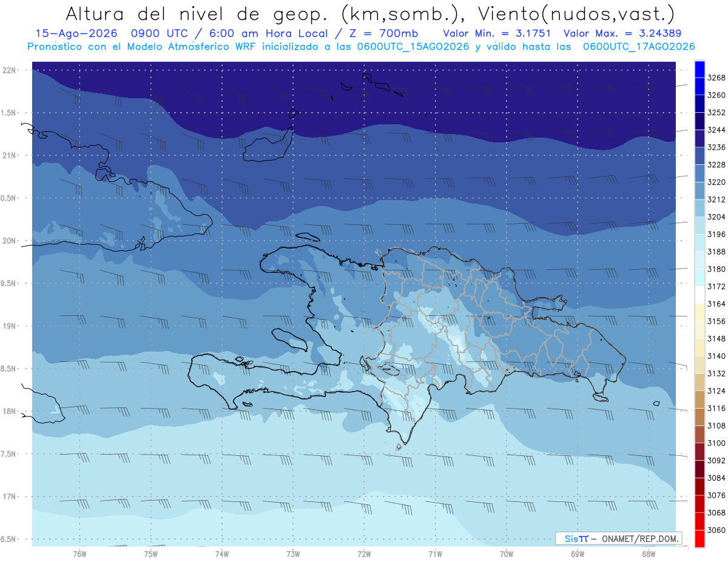The height and width of the screenshot is (562, 728).
Task: Select the color swatch between 3196 and 3188
Action: tap(699, 243)
